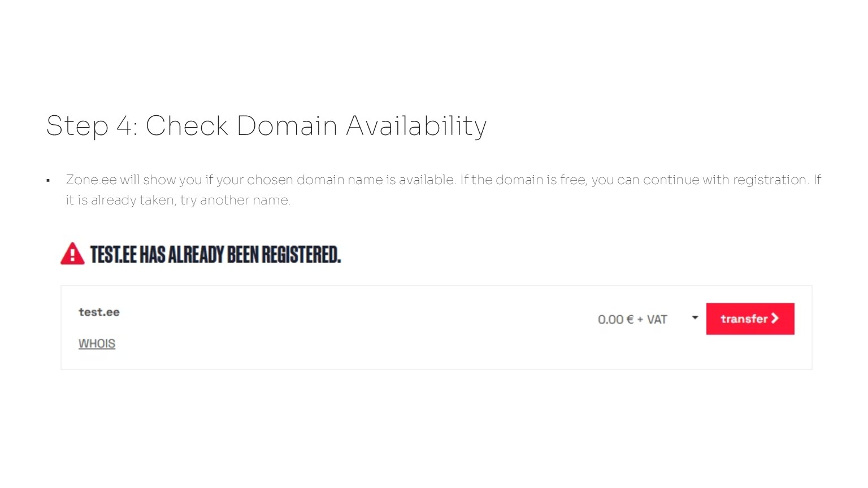
Task: Click 'Step 4' in the slide heading
Action: click(x=91, y=125)
